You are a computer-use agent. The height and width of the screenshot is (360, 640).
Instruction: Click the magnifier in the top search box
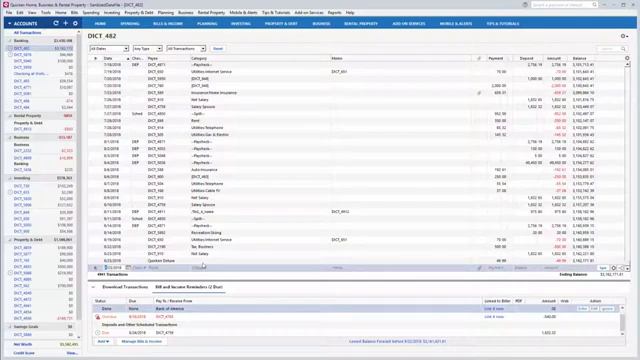click(x=594, y=4)
